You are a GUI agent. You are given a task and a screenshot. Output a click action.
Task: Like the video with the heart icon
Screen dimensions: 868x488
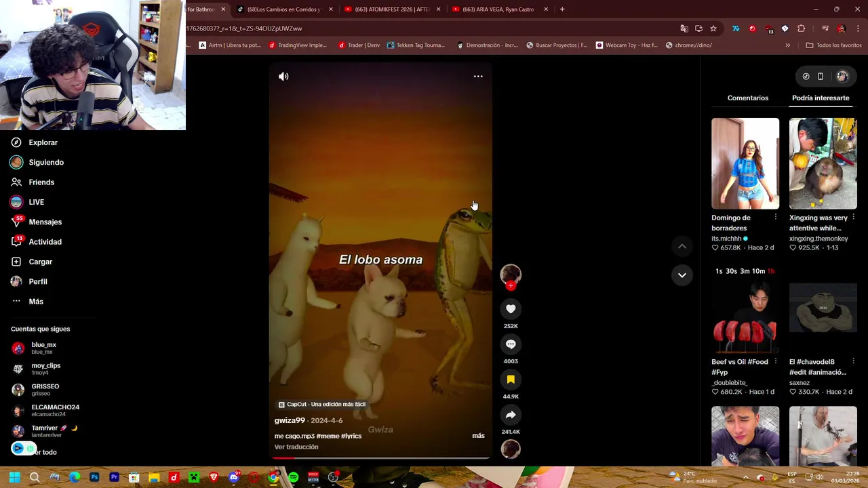511,309
